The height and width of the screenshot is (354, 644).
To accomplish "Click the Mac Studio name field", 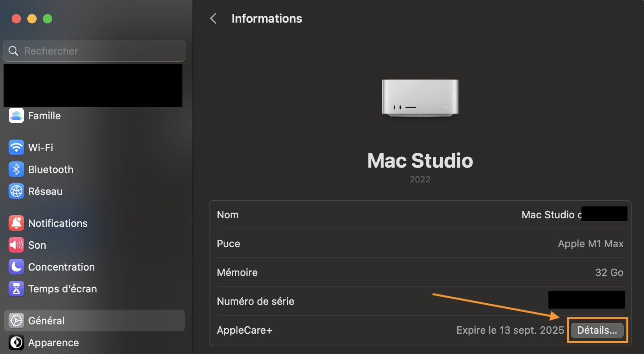I will point(550,215).
